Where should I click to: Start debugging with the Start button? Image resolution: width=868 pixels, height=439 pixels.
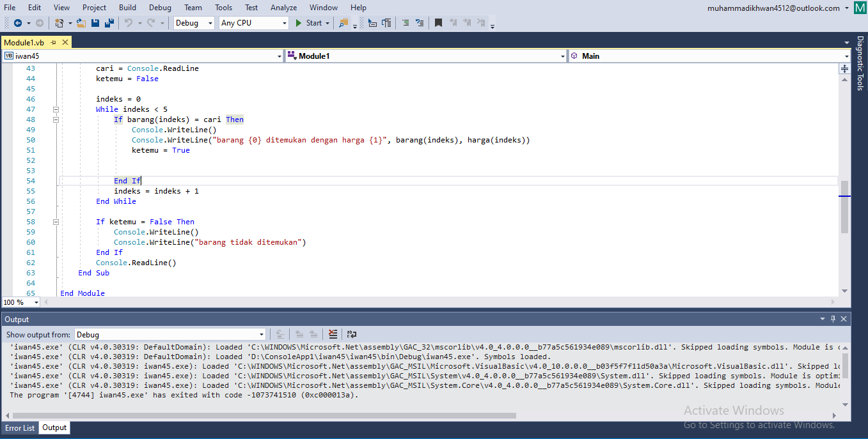pos(312,22)
